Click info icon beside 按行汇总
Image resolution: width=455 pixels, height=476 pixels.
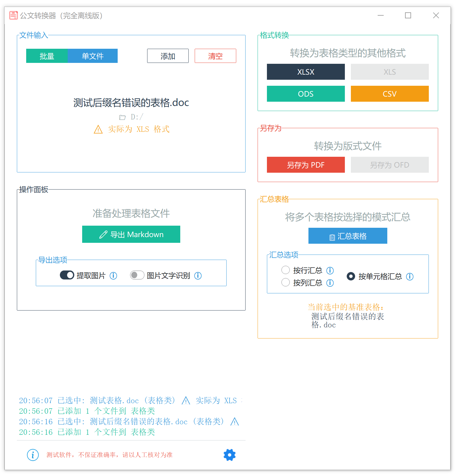(x=330, y=270)
